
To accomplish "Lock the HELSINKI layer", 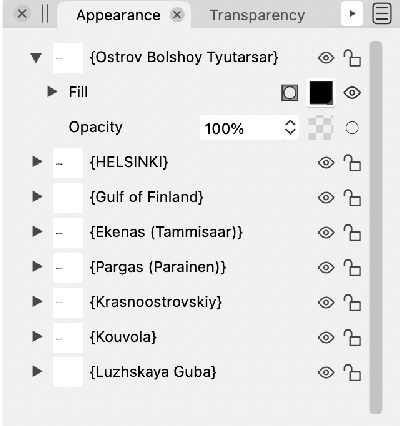I will 352,163.
